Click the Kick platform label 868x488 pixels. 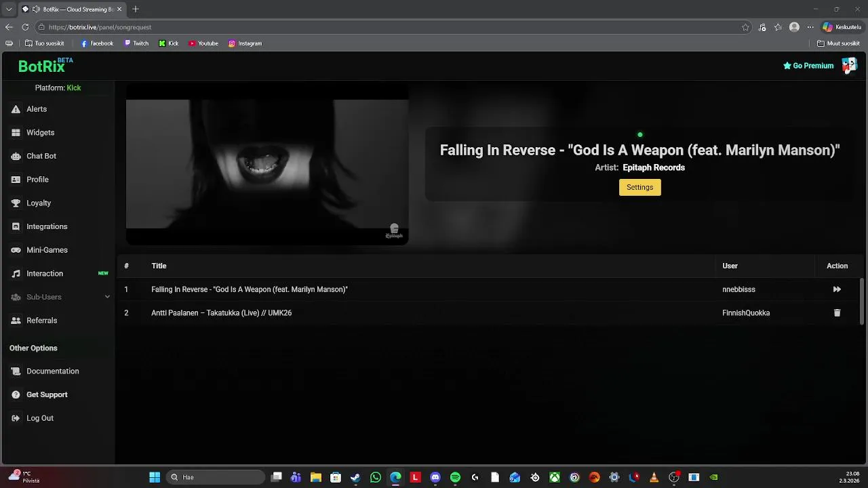click(73, 88)
